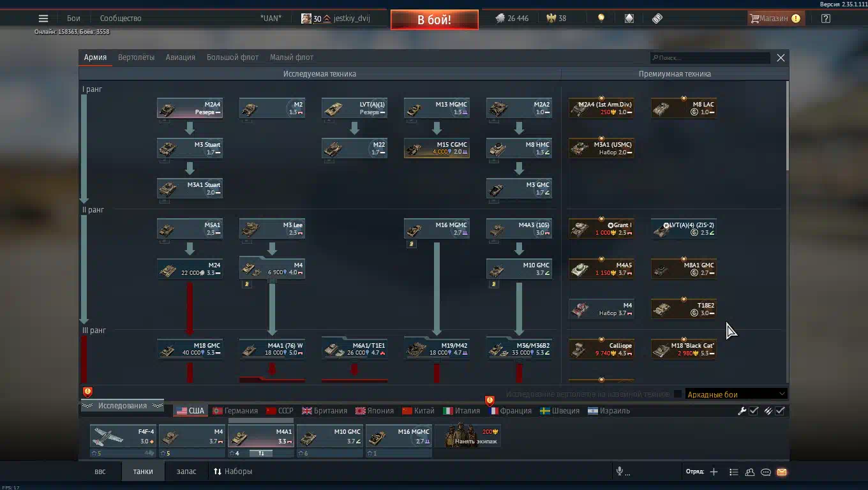Switch to the запас lineup tab
Image resolution: width=868 pixels, height=490 pixels.
pyautogui.click(x=186, y=471)
